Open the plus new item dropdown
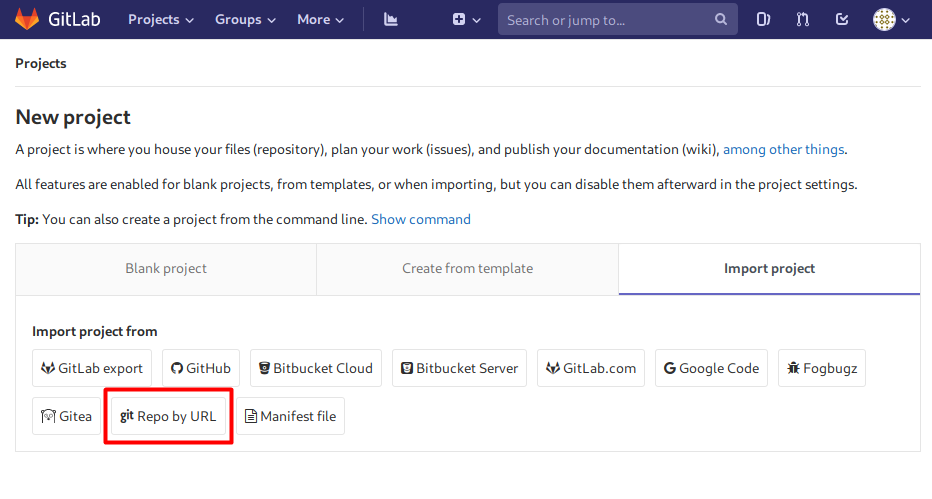Image resolution: width=932 pixels, height=499 pixels. click(x=466, y=19)
